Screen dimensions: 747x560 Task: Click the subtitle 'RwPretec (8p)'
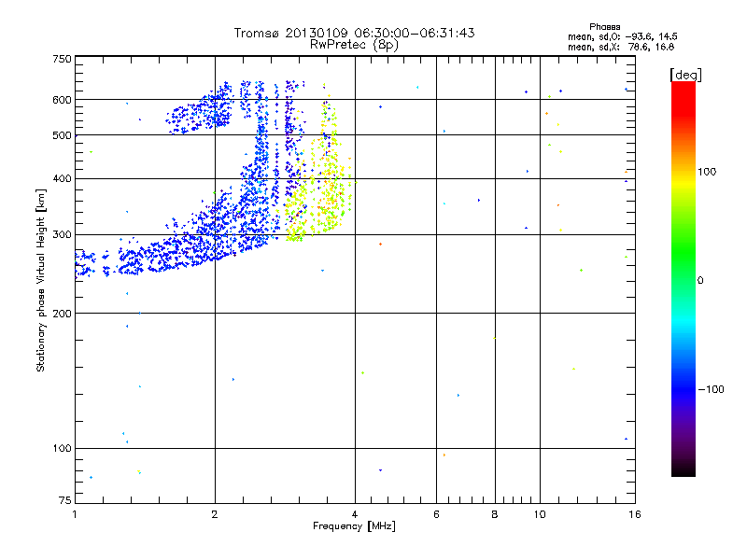pos(354,45)
